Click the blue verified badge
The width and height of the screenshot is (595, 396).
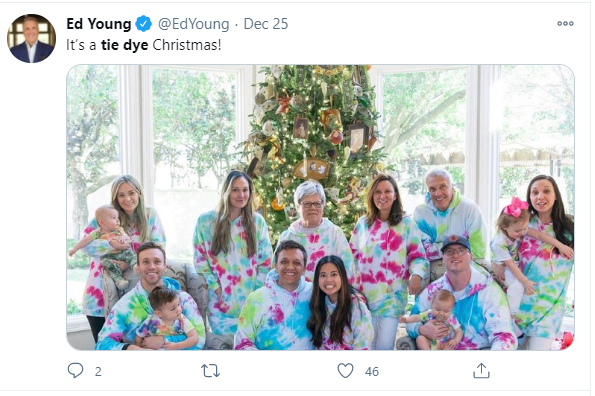click(x=144, y=24)
